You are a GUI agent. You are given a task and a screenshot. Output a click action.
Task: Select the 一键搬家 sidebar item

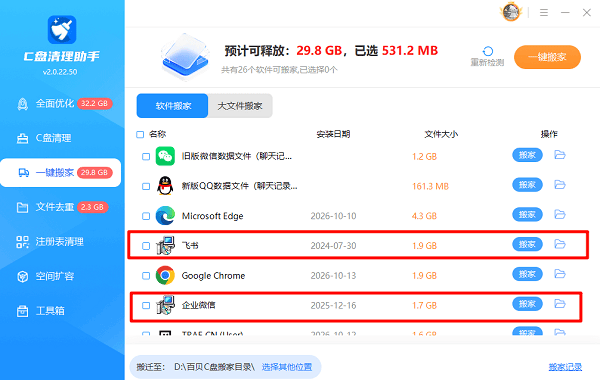point(61,173)
